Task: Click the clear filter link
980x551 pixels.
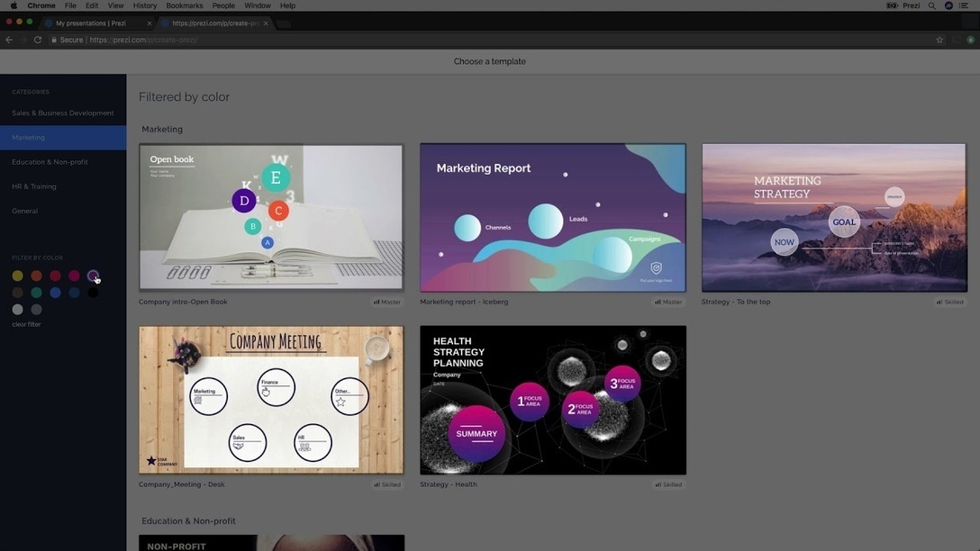Action: (x=26, y=324)
